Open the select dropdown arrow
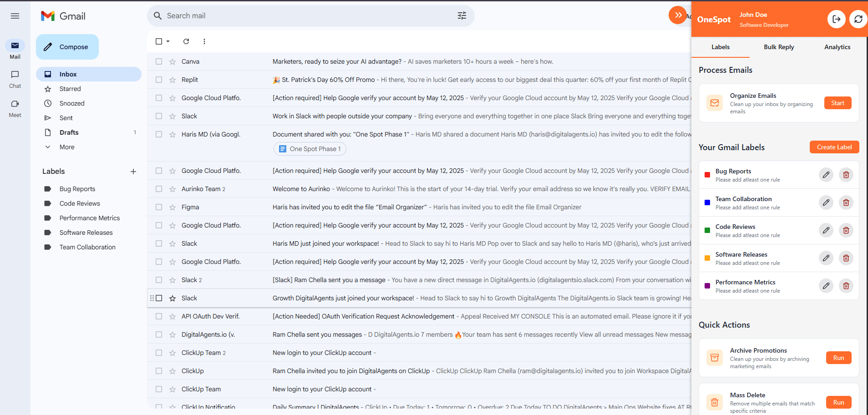This screenshot has width=868, height=415. (168, 41)
